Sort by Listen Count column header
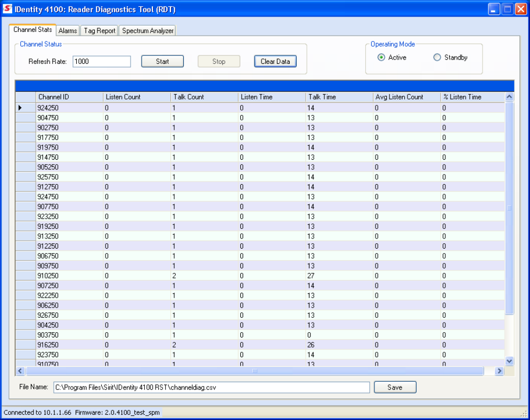Viewport: 530px width, 420px height. coord(137,97)
